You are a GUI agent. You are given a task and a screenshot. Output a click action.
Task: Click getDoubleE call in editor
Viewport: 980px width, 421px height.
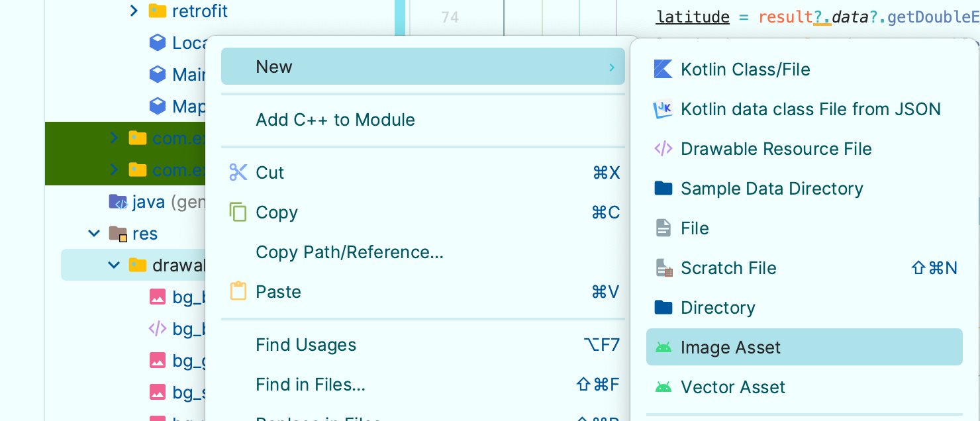(934, 17)
